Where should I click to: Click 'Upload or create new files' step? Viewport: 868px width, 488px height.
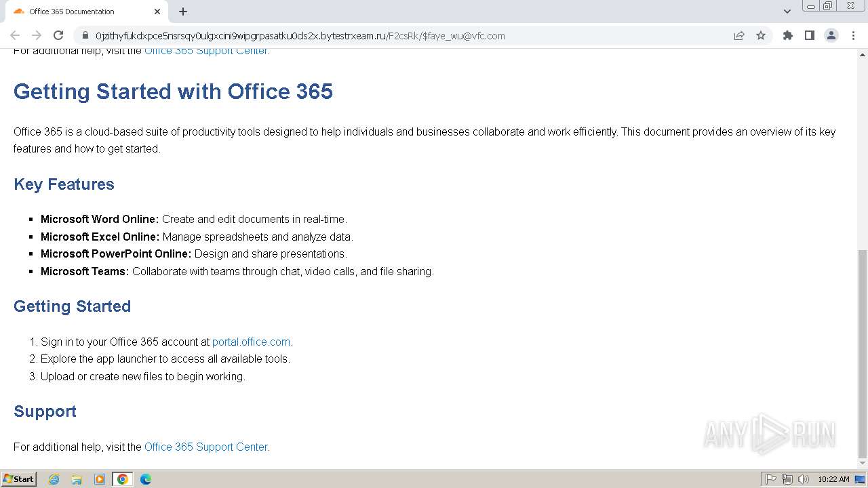(143, 376)
